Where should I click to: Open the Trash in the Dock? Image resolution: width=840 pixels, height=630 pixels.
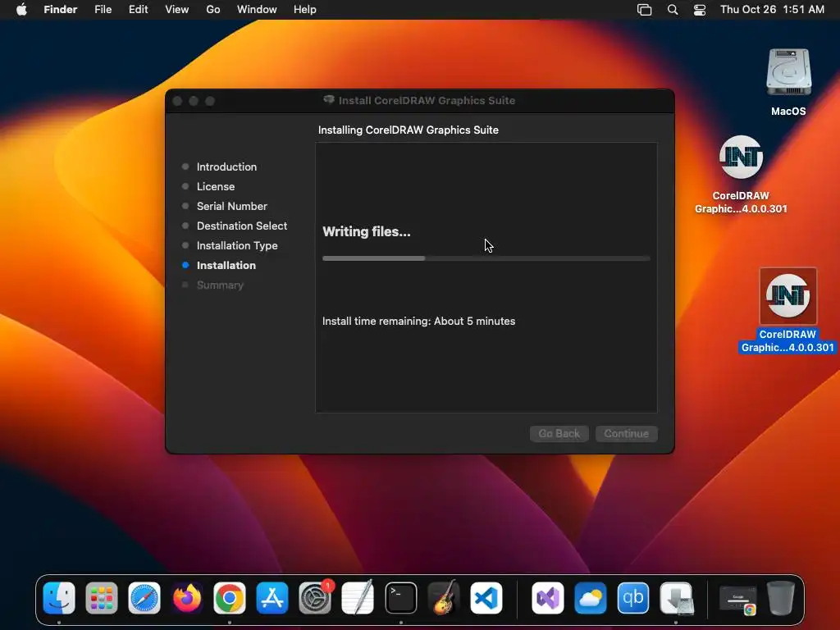tap(781, 598)
